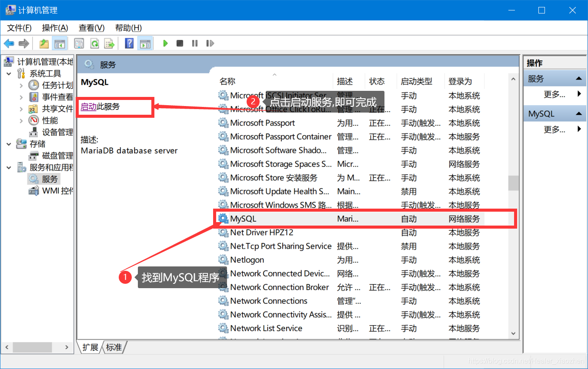Switch to the 扩展 tab

coord(90,347)
